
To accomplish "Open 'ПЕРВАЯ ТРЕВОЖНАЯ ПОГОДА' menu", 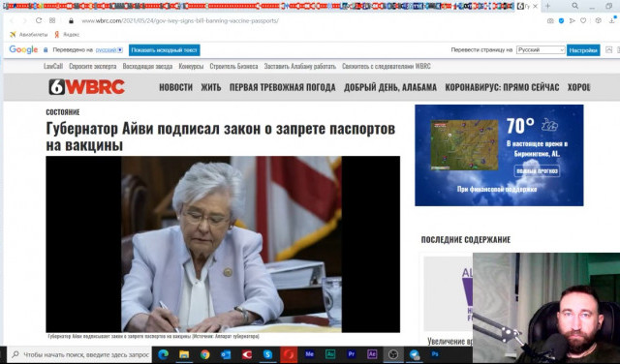I will click(282, 87).
